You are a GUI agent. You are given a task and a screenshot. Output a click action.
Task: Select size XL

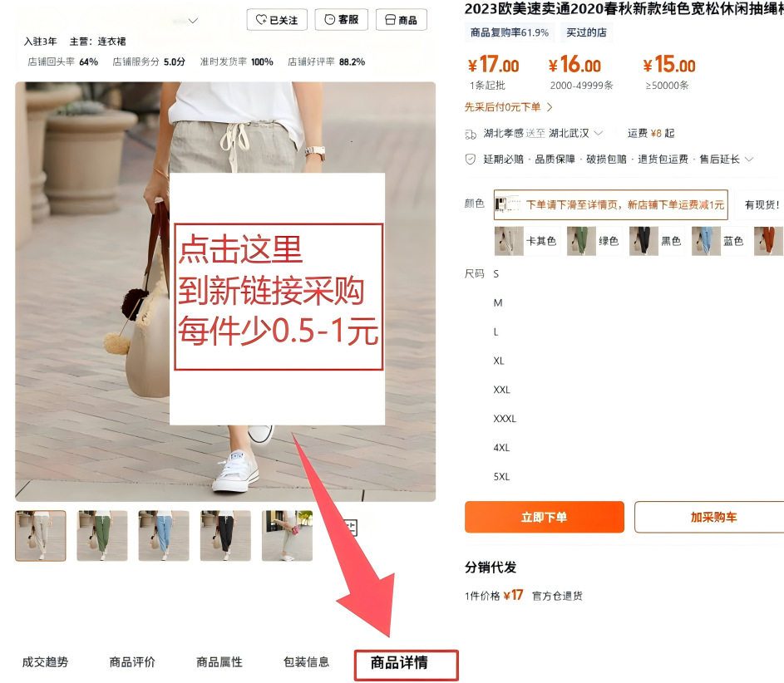[x=499, y=361]
